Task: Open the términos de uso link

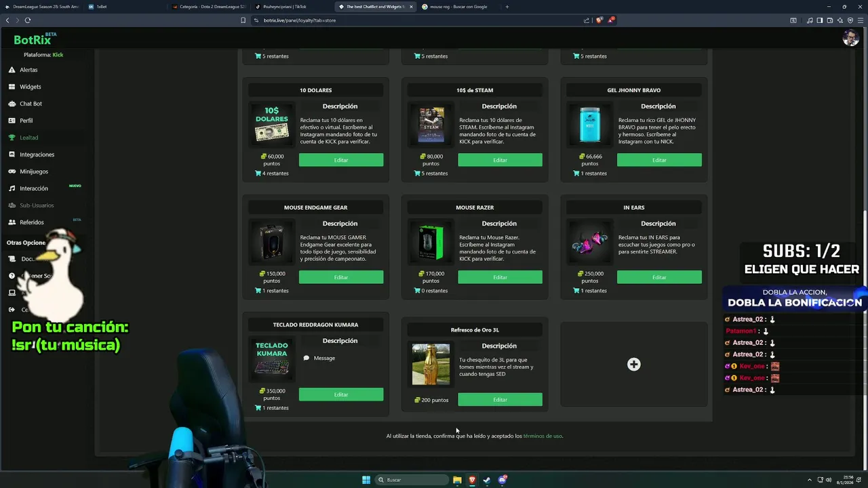Action: [542, 436]
